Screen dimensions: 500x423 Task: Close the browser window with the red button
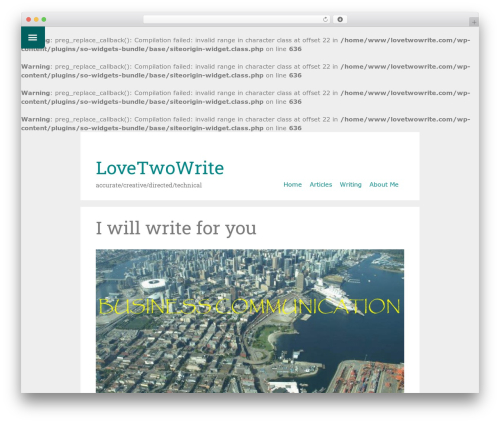point(29,20)
